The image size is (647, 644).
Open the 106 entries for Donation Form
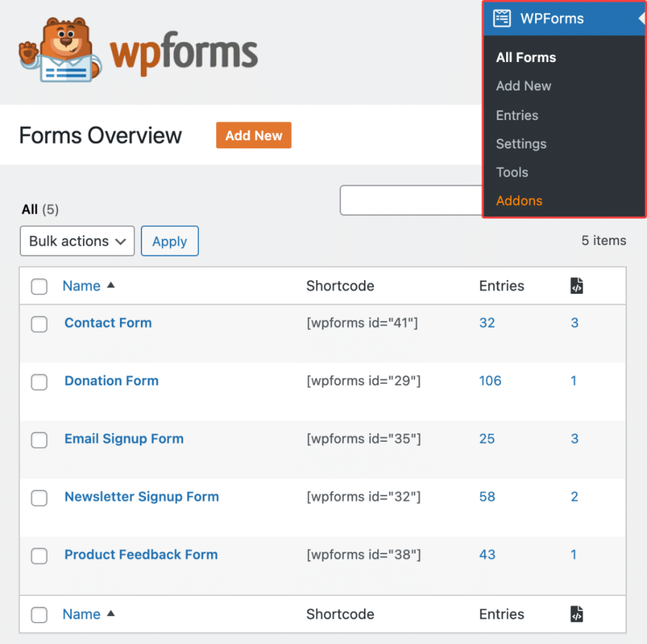pyautogui.click(x=490, y=380)
